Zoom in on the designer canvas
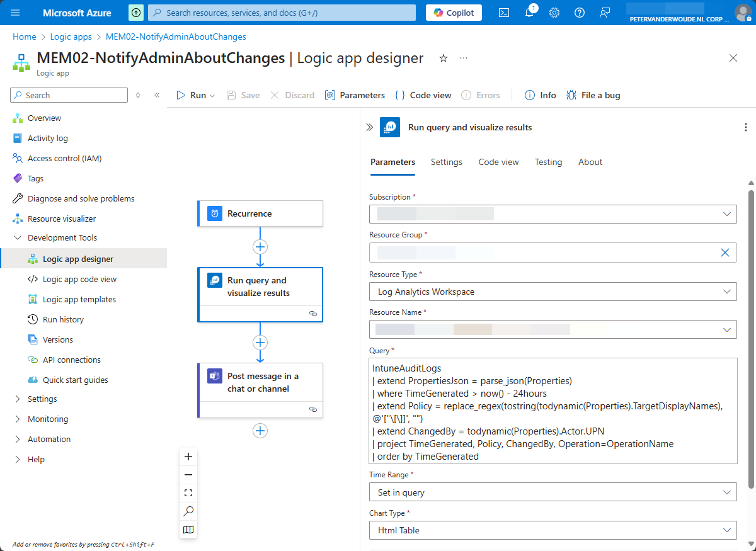 pyautogui.click(x=188, y=457)
